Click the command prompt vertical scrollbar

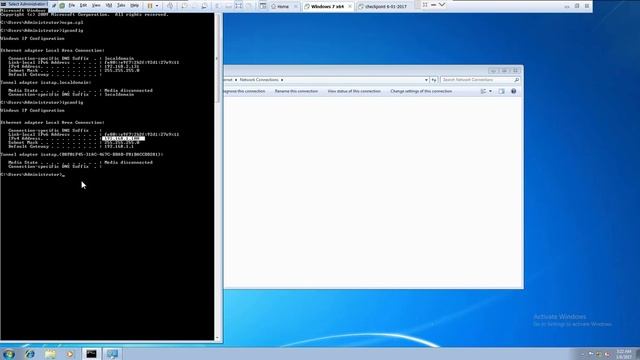218,59
